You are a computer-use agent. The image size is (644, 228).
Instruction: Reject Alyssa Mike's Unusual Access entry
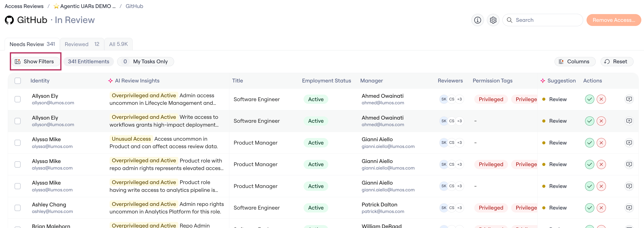(601, 143)
